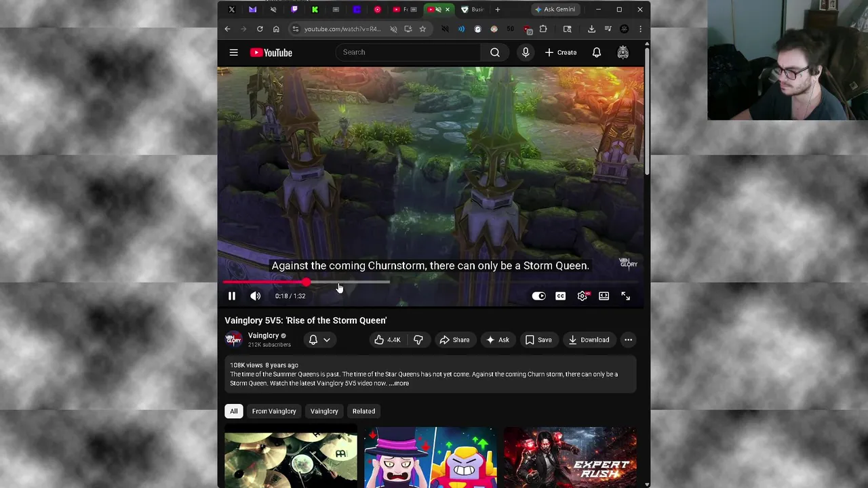The image size is (868, 488).
Task: Open the browser profile avatar
Action: [625, 29]
